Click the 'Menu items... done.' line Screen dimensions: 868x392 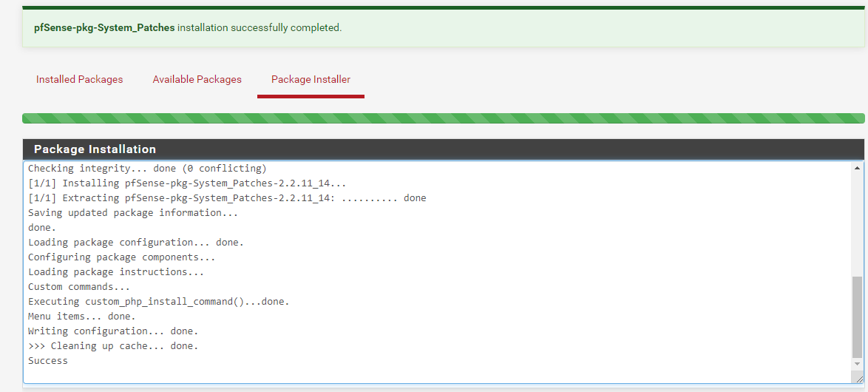(82, 316)
